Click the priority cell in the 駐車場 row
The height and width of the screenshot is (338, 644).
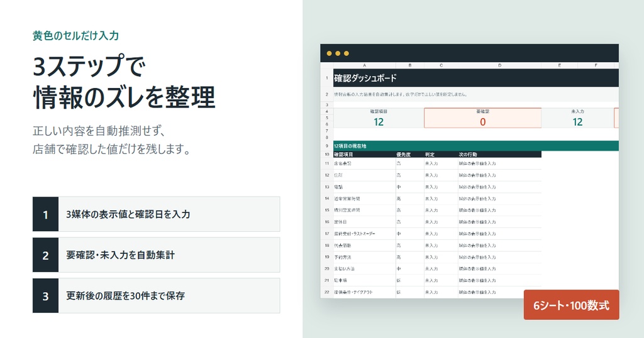[x=410, y=281]
